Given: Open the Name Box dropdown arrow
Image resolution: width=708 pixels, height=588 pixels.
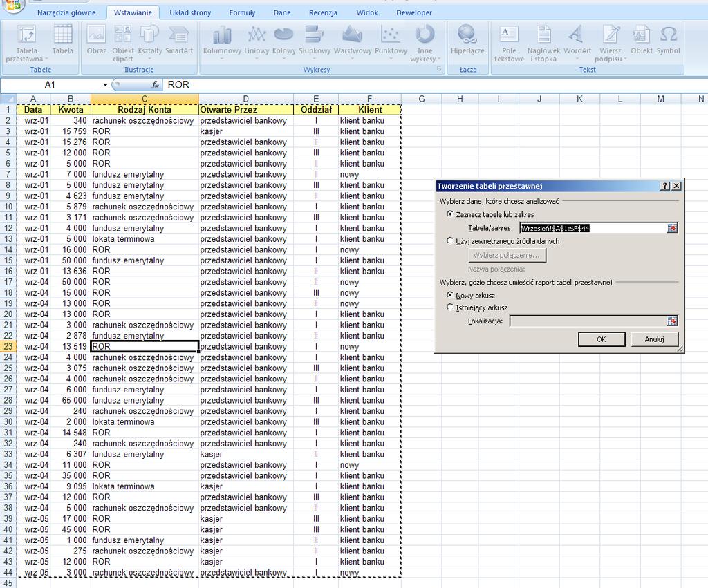Looking at the screenshot, I should [105, 85].
